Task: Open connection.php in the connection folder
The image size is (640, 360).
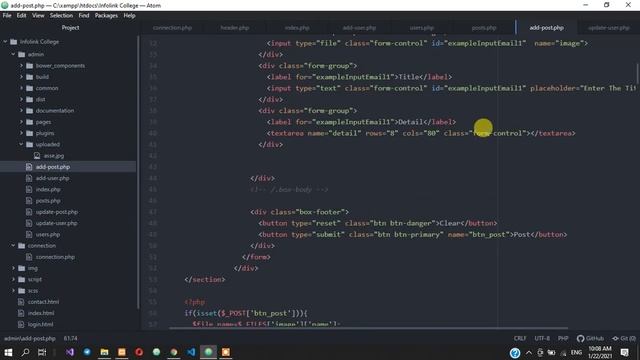Action: coord(55,257)
